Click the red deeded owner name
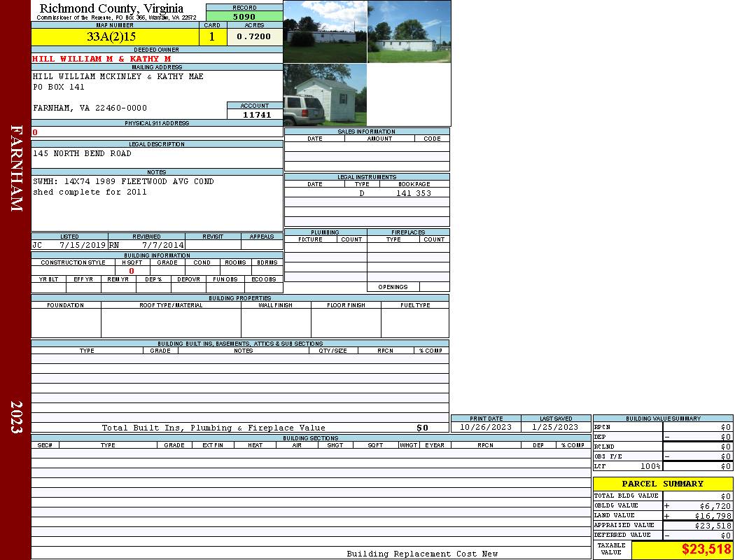 pos(101,59)
